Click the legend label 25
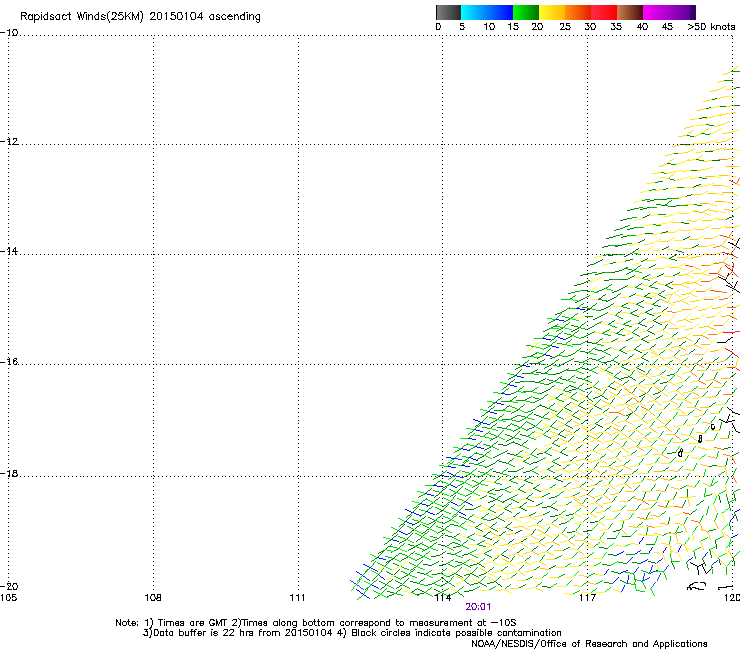 pos(565,27)
